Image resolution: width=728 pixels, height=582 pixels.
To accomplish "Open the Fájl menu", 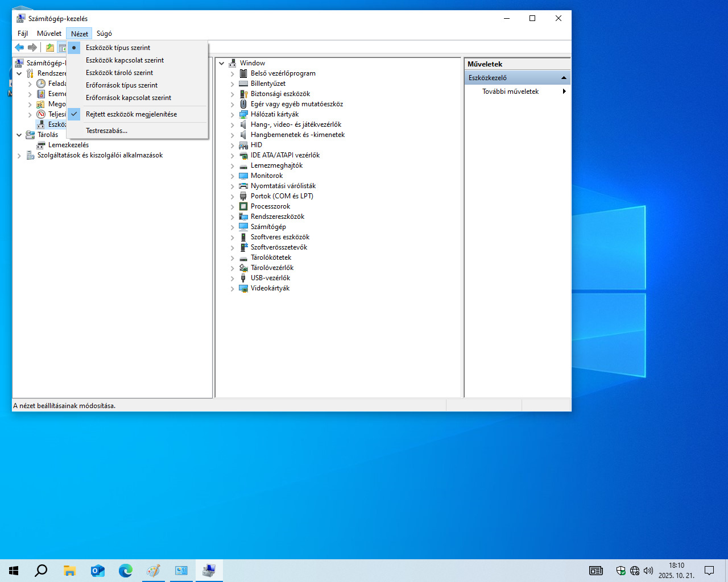I will (x=23, y=34).
